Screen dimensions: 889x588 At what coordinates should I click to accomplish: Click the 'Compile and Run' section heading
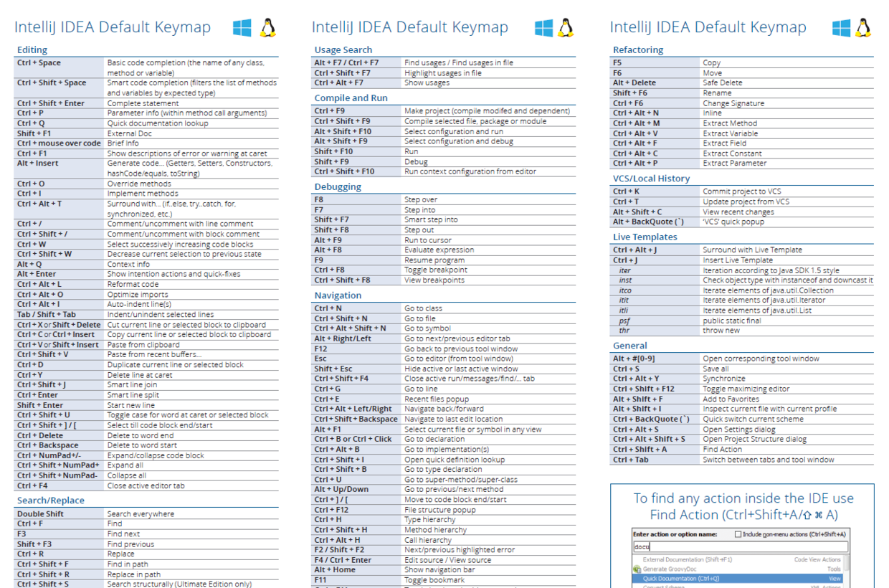(351, 98)
